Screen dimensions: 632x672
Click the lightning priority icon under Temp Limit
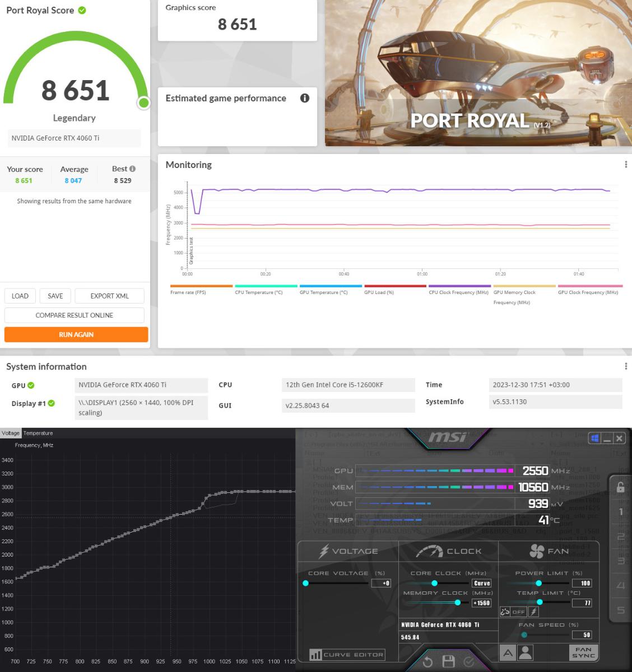coord(533,612)
